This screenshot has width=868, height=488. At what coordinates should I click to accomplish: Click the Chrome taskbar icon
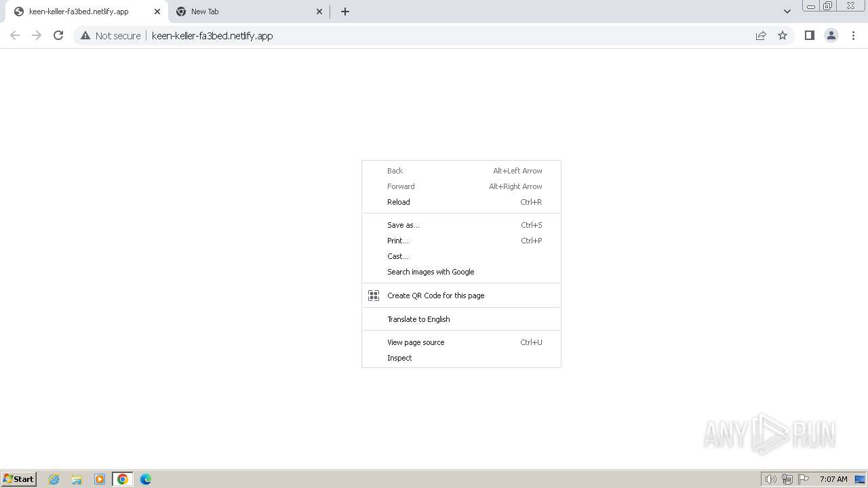point(123,479)
